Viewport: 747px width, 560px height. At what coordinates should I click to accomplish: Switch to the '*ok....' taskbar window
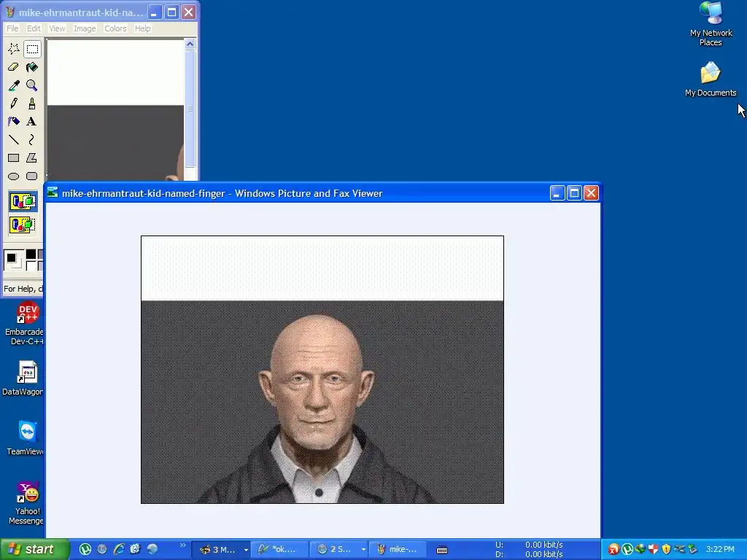[x=279, y=550]
